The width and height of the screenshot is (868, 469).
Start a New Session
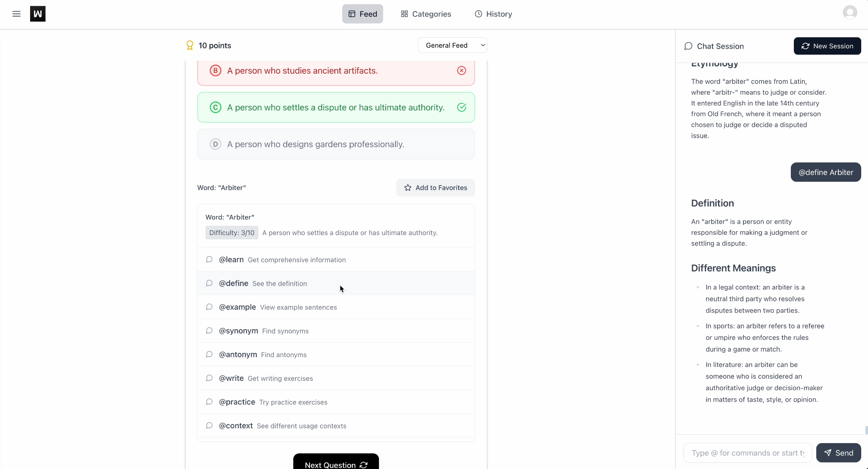827,46
